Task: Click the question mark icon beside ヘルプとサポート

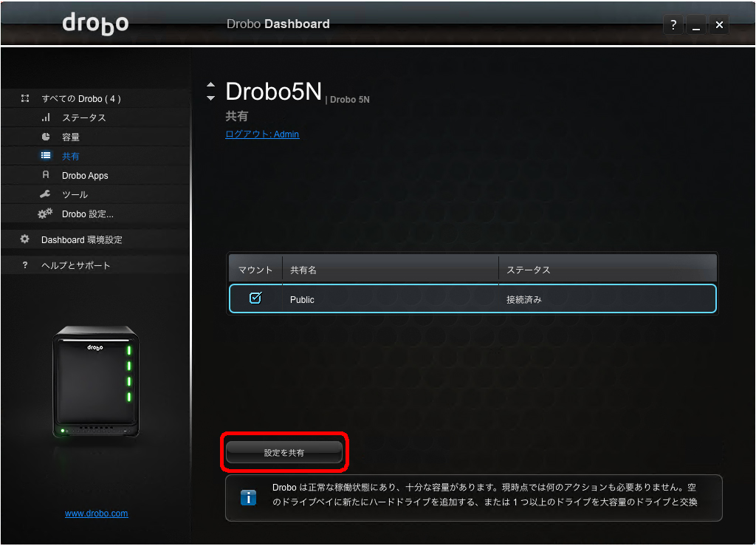Action: (25, 265)
